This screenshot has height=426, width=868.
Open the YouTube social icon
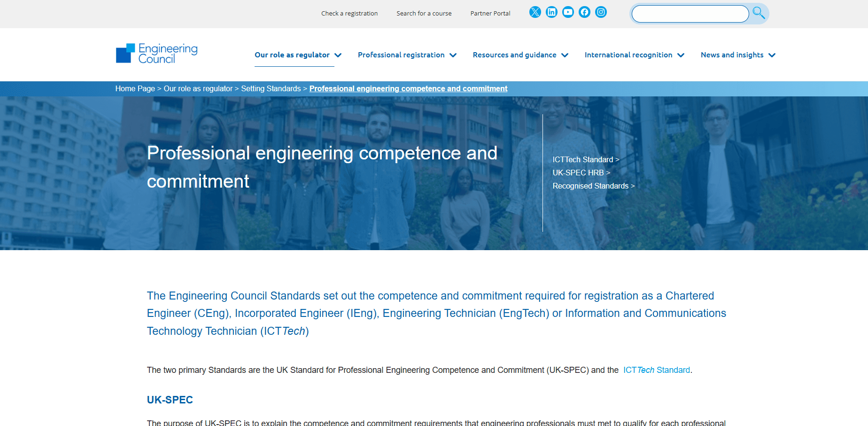[568, 12]
